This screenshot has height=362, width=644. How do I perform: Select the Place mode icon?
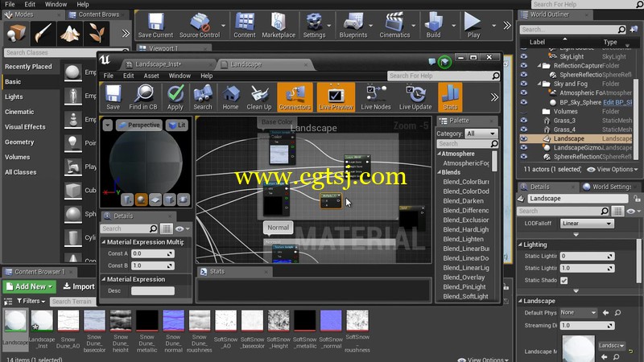pos(15,33)
